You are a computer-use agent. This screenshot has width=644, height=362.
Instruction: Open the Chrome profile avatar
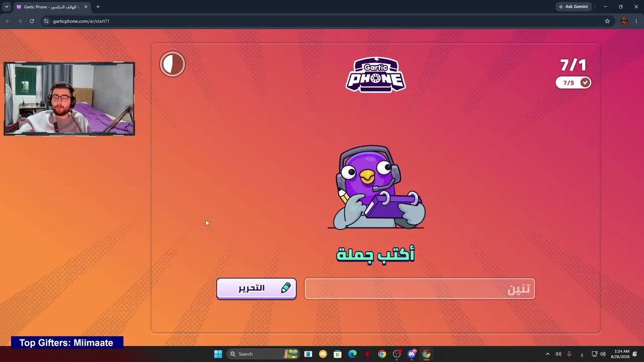(x=624, y=21)
